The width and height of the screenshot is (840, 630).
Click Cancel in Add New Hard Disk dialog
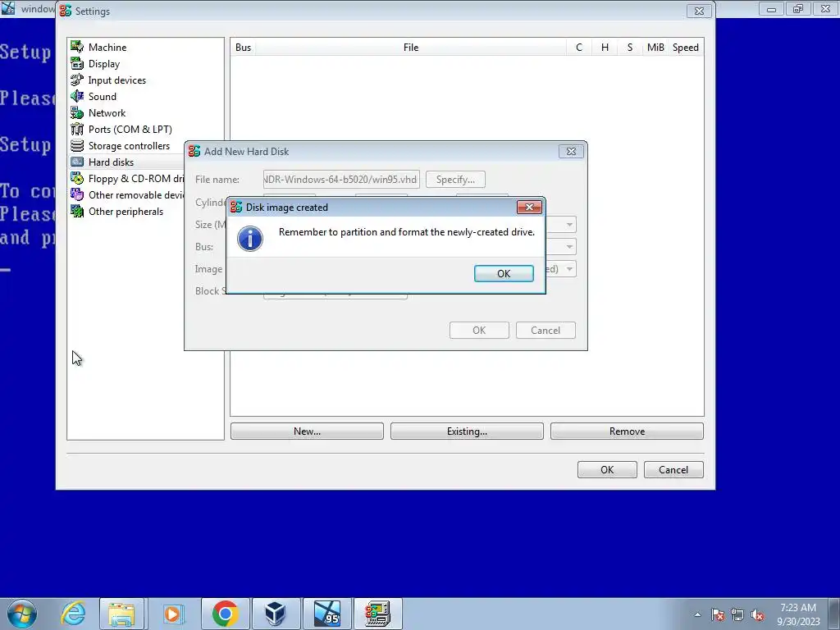[x=546, y=330]
